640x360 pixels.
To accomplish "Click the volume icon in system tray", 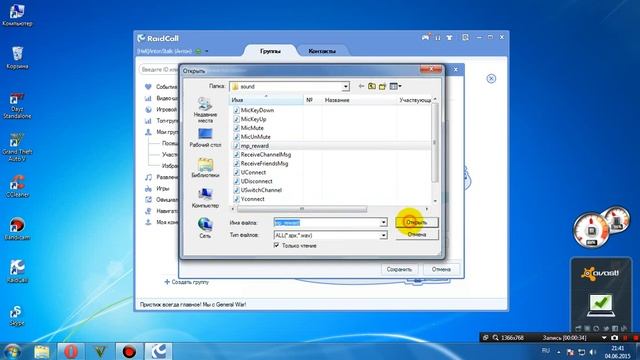I will [593, 352].
